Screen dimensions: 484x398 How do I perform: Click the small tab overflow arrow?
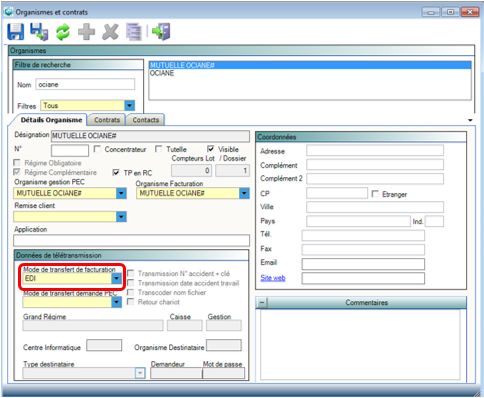coord(470,120)
